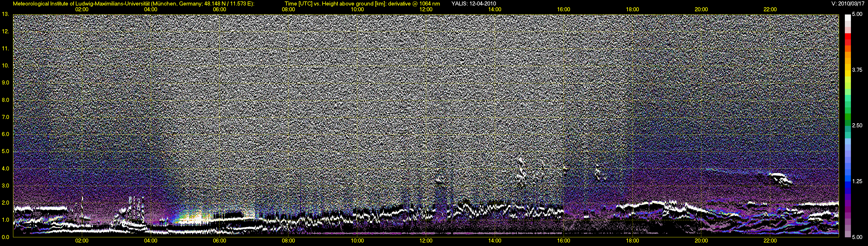Viewport: 868px width, 246px height.
Task: Click the 12:00 label on the bottom time axis
Action: [x=426, y=241]
